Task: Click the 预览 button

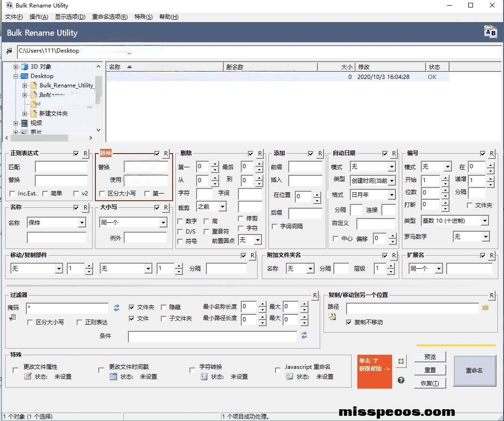Action: pos(430,357)
